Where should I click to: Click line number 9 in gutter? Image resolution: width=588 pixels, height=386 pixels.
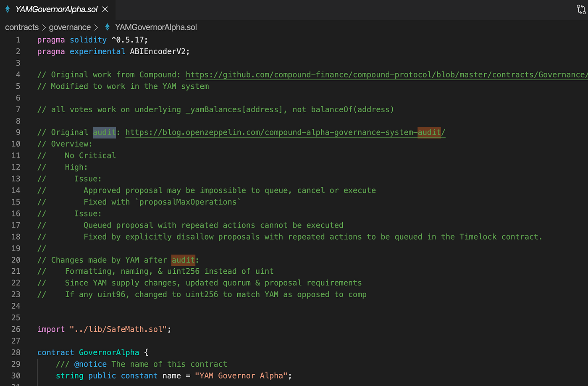point(18,132)
